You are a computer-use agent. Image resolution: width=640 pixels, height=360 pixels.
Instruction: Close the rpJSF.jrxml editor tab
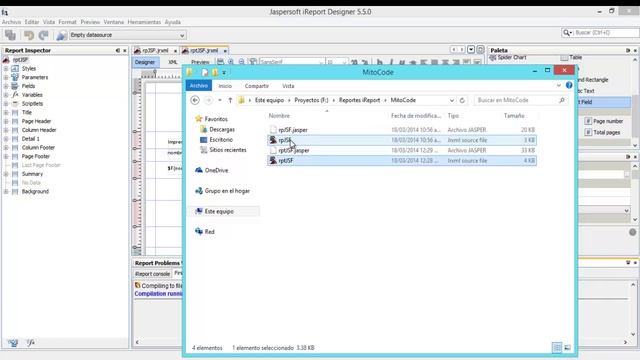(175, 51)
